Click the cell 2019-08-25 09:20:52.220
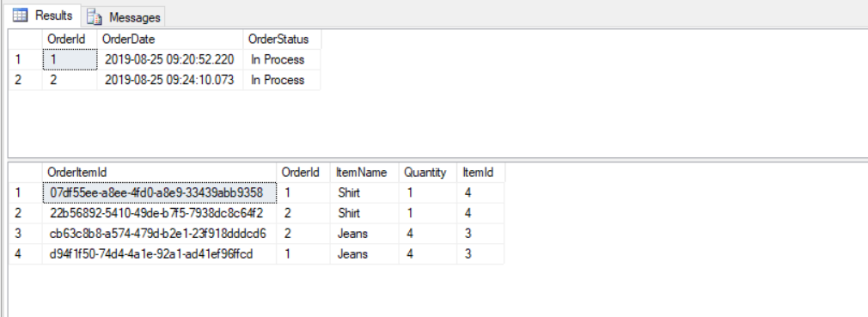The width and height of the screenshot is (868, 317). 170,59
